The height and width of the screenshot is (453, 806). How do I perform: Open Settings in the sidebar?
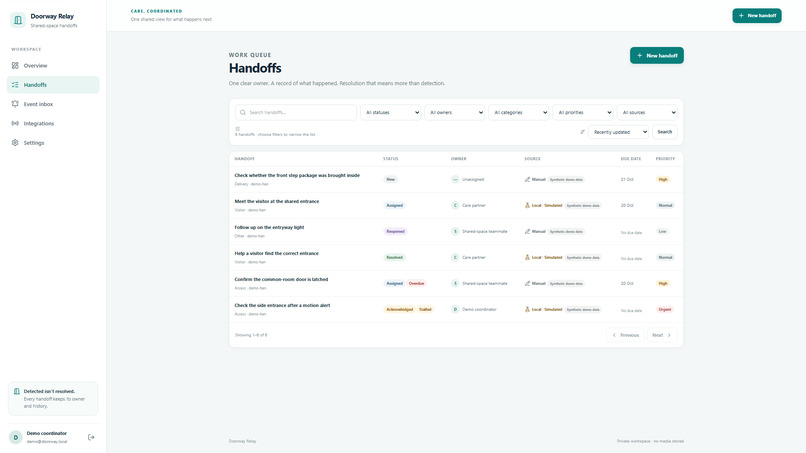(x=53, y=142)
